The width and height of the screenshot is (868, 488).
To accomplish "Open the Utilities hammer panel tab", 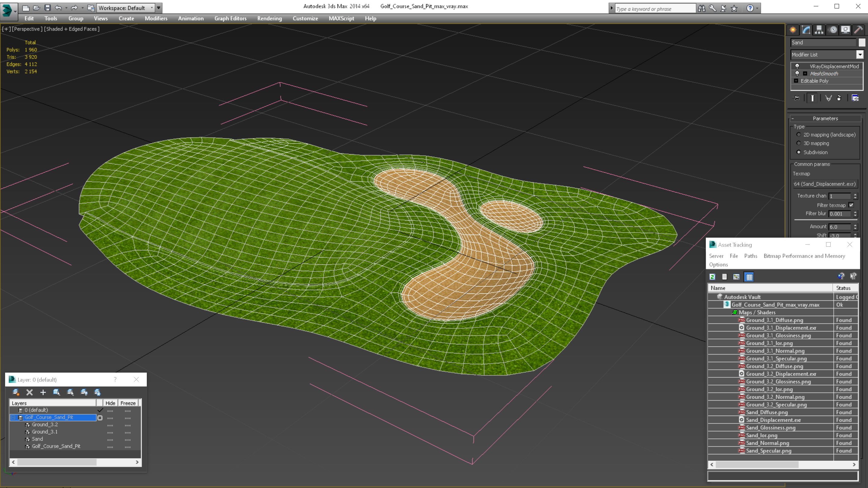I will [858, 30].
